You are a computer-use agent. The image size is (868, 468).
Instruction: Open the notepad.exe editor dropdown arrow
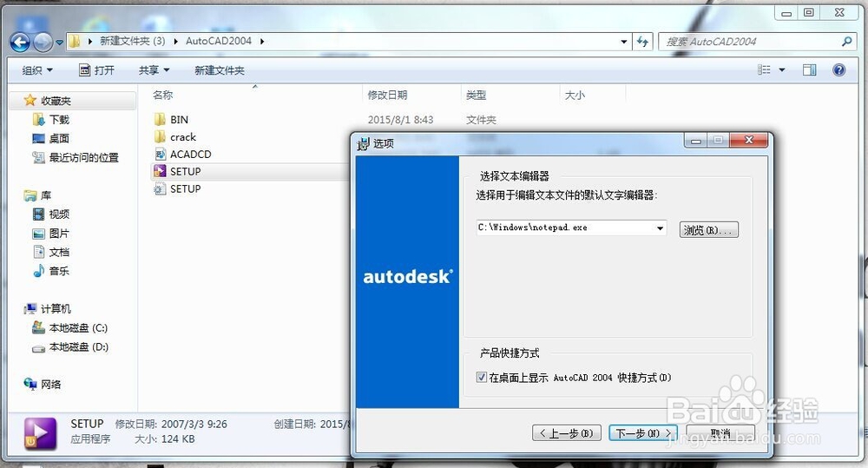click(660, 228)
